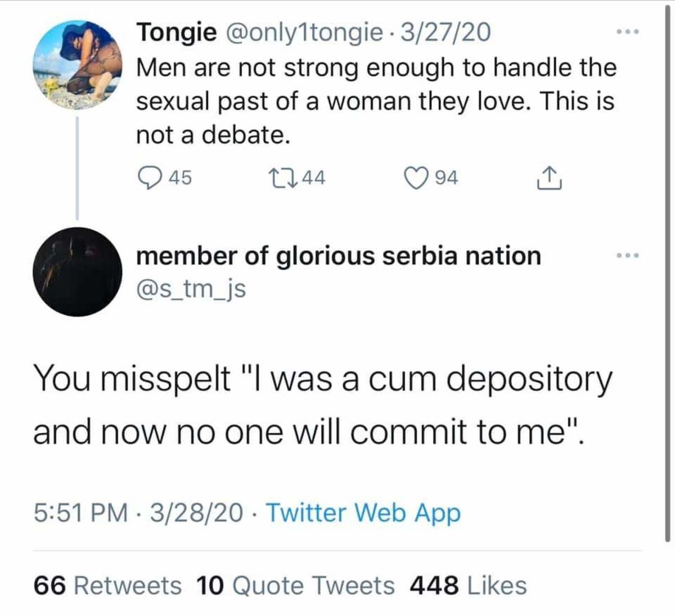Open Tongie's original tweet text
The width and height of the screenshot is (675, 616).
tap(376, 101)
